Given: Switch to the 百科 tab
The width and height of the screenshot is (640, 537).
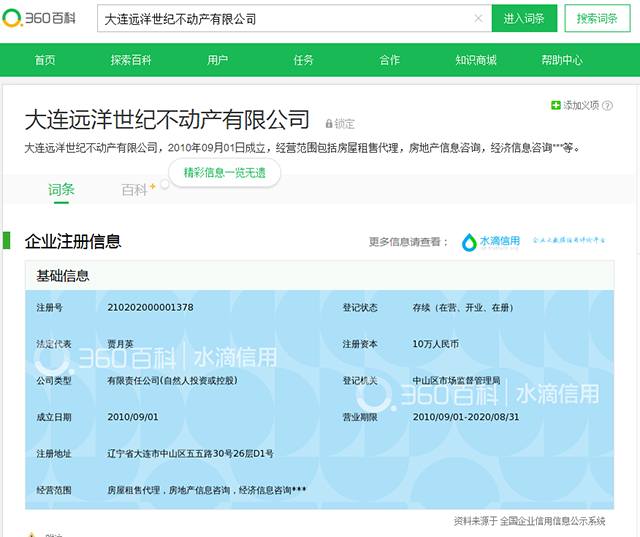Looking at the screenshot, I should click(x=134, y=190).
